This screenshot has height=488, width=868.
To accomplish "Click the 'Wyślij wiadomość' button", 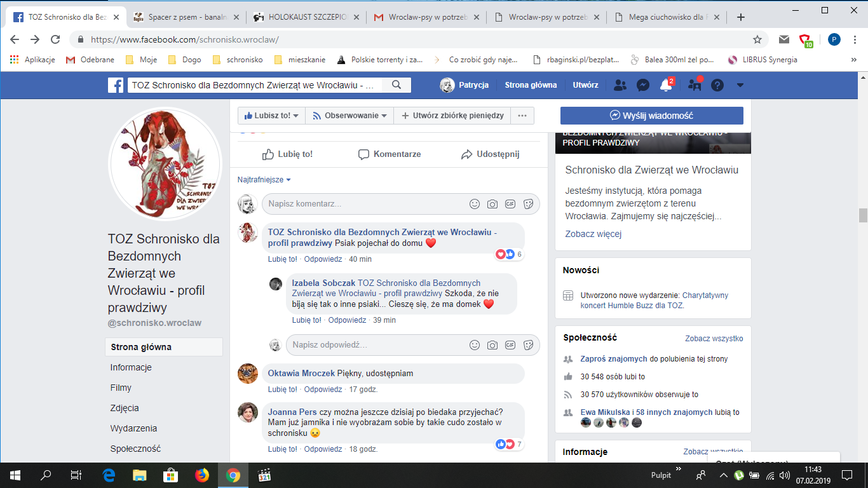I will click(x=651, y=116).
